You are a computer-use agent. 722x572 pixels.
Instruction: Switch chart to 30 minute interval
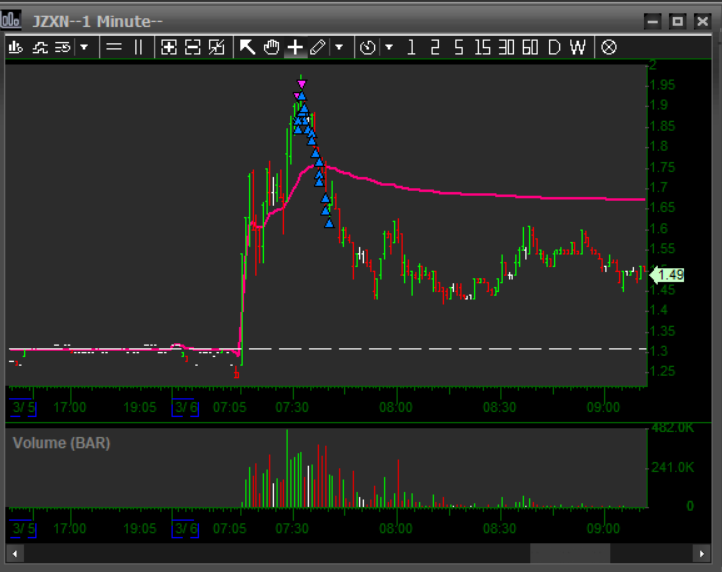[x=507, y=47]
